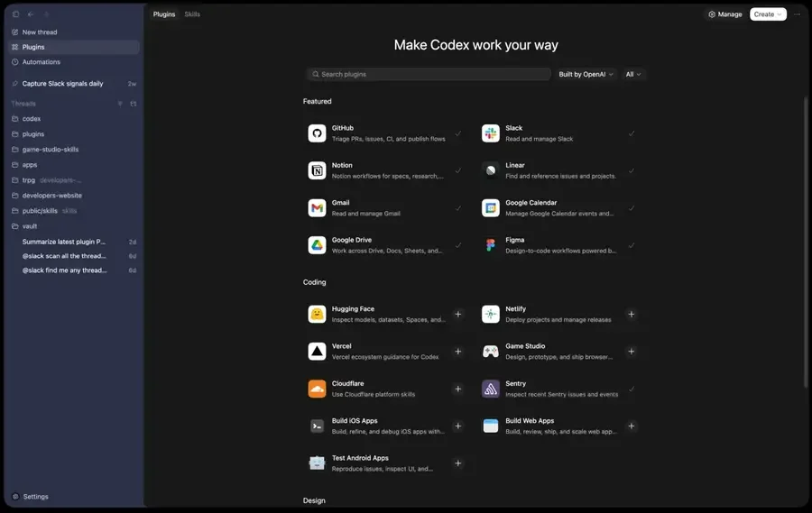
Task: Open the Slack plugin icon
Action: click(490, 133)
